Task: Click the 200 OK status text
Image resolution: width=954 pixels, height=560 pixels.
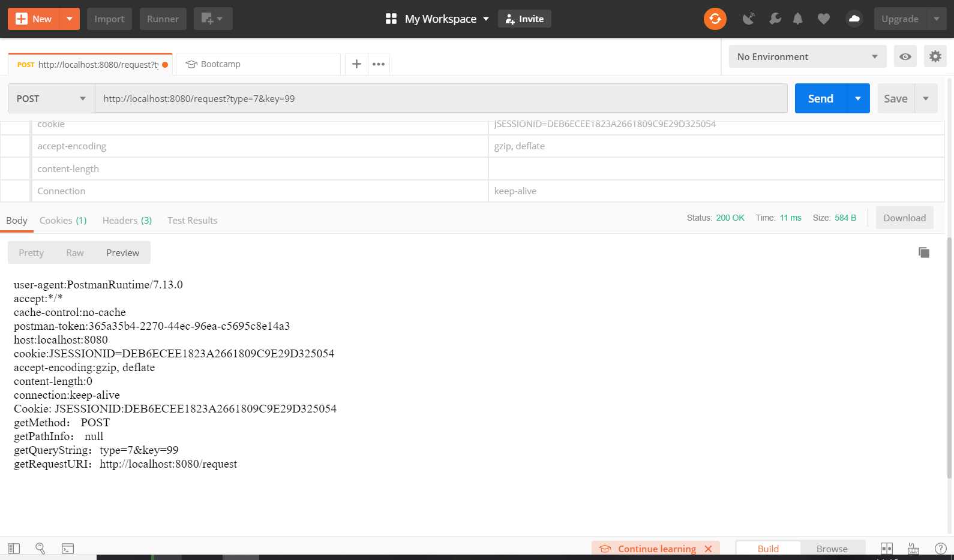Action: [730, 218]
